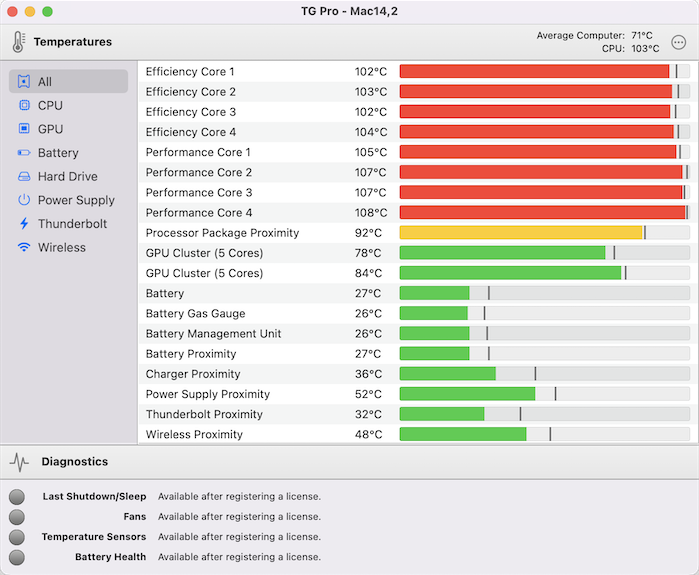Click the Battery Health diagnostics label
Screen dimensions: 699x575
(x=111, y=557)
